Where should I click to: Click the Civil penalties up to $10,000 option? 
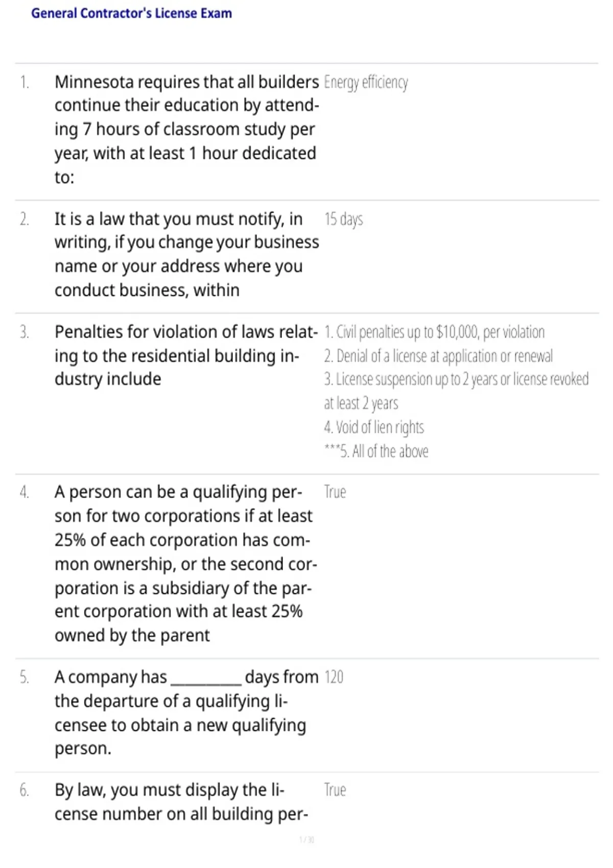(x=434, y=332)
